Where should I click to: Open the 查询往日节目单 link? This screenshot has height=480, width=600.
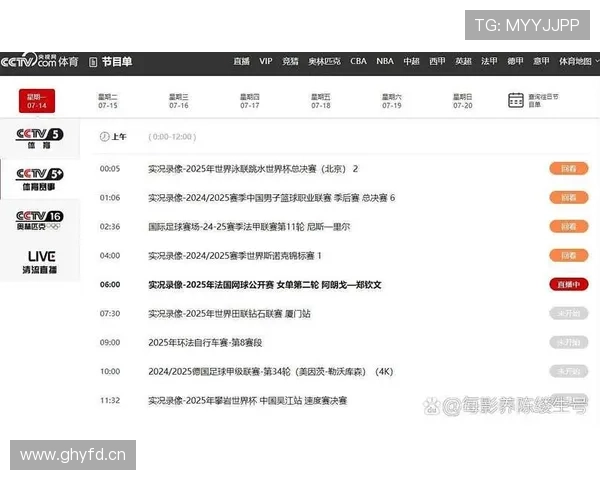tap(543, 101)
